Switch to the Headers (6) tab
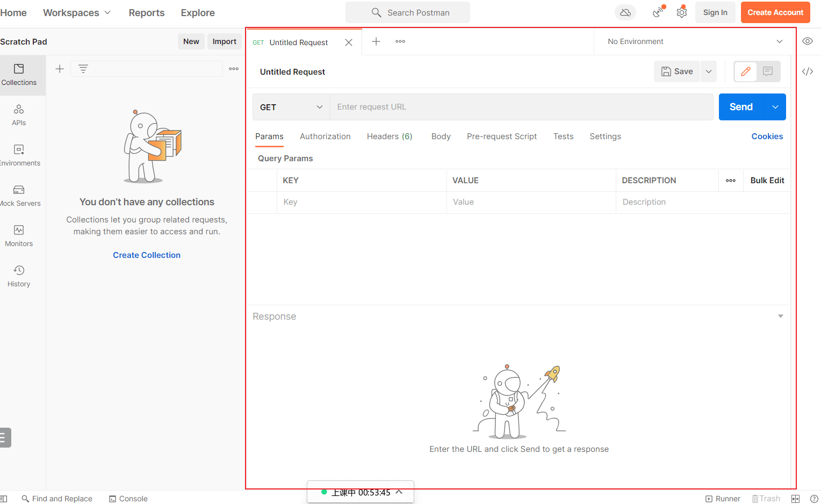 click(x=390, y=136)
